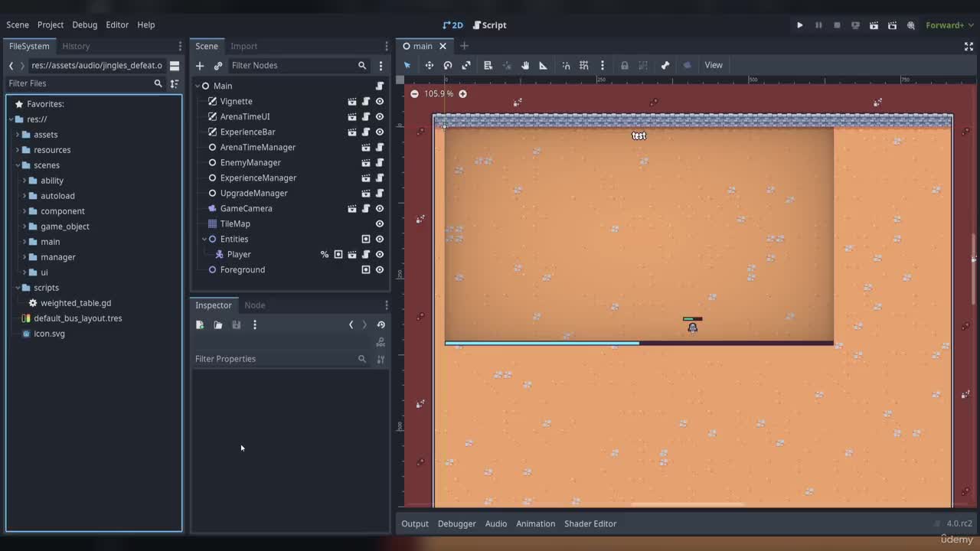Open Movie Maker mode icon
This screenshot has height=551, width=980.
point(911,25)
